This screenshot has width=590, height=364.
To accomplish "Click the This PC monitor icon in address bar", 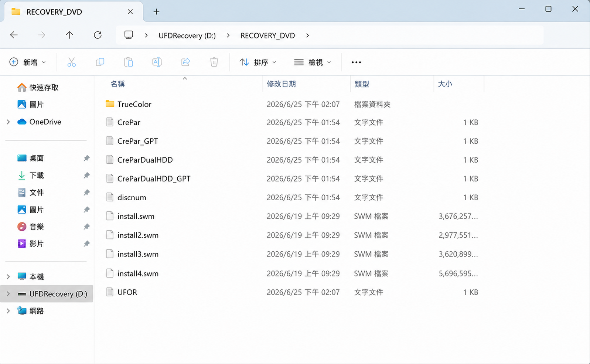I will (x=129, y=35).
